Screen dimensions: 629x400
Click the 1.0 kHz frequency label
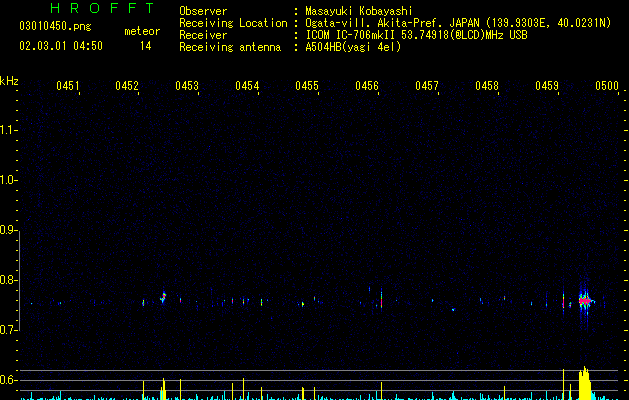[8, 180]
